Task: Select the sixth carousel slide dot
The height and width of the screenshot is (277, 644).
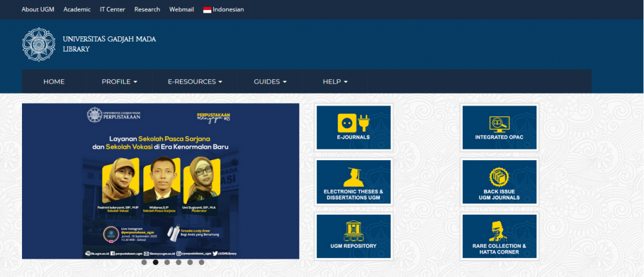Action: (202, 262)
